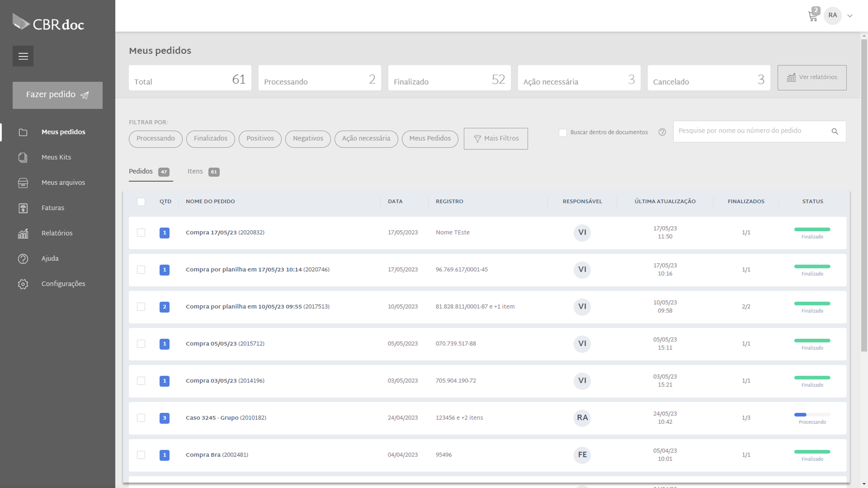Click the Meus Kits icon
Screen dimensions: 868x488
tap(23, 157)
